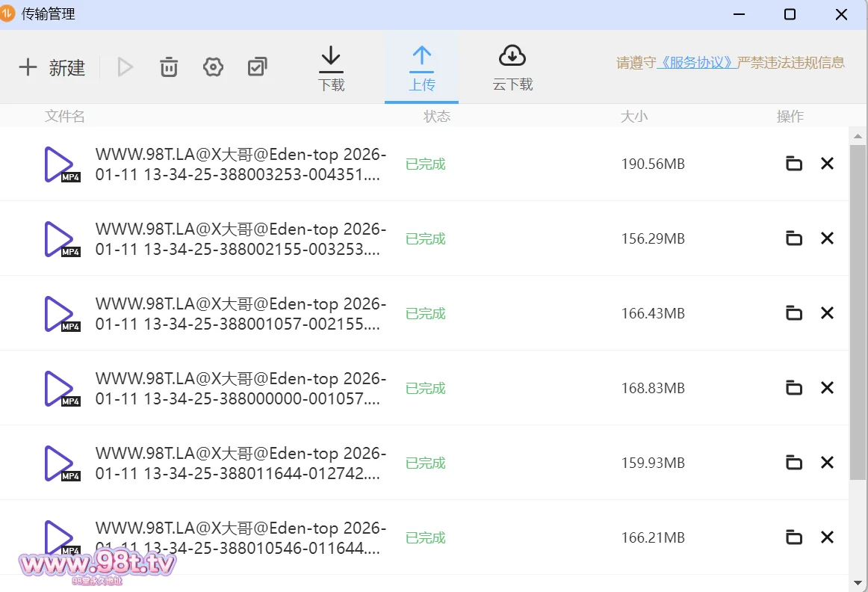Open transfer settings via the gear icon
Image resolution: width=868 pixels, height=592 pixels.
pos(213,68)
